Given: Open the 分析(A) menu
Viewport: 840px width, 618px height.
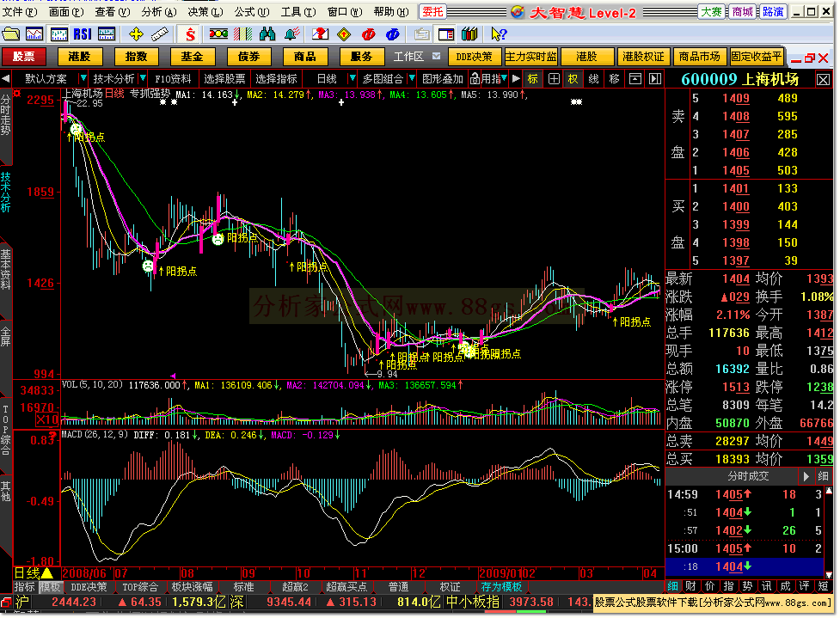Looking at the screenshot, I should (159, 11).
